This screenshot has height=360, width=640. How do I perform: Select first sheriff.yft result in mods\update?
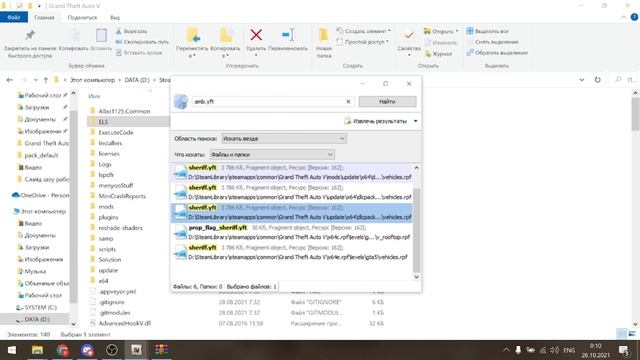292,172
